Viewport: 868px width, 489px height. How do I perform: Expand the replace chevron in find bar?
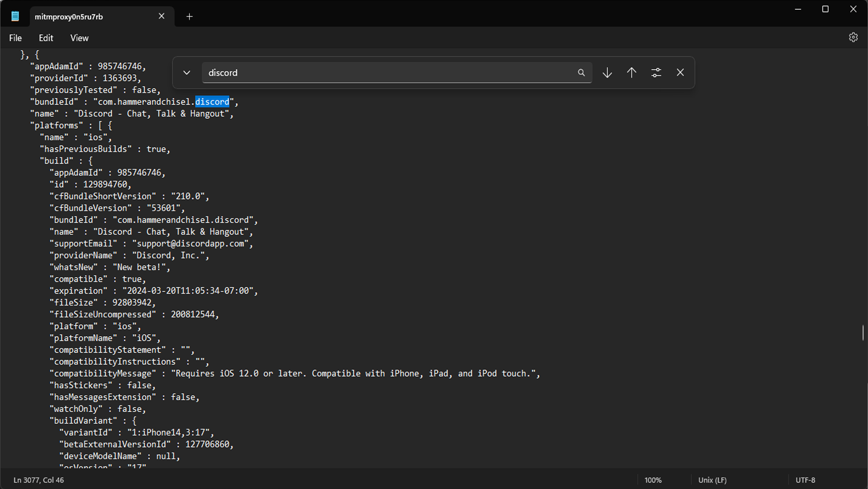pyautogui.click(x=187, y=72)
